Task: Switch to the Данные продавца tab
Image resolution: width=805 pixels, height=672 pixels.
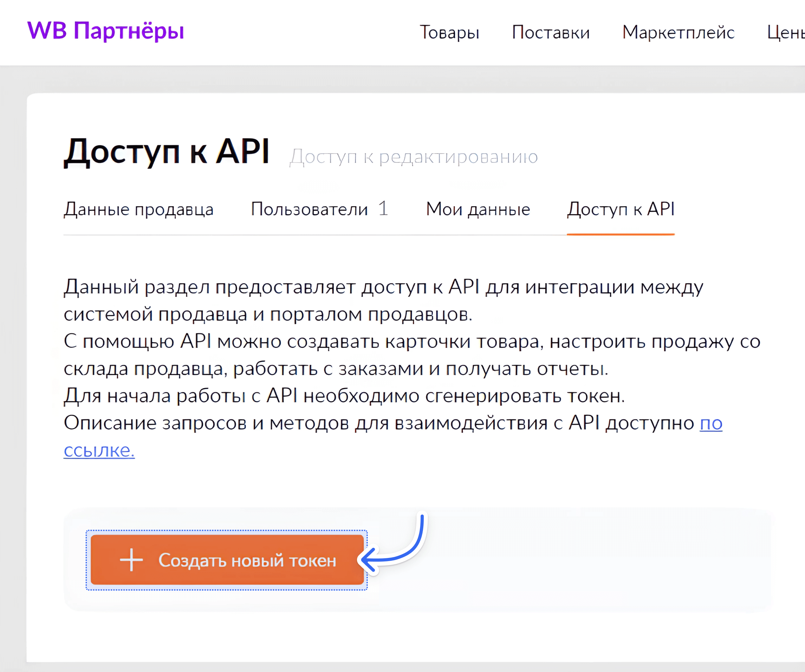Action: point(138,209)
